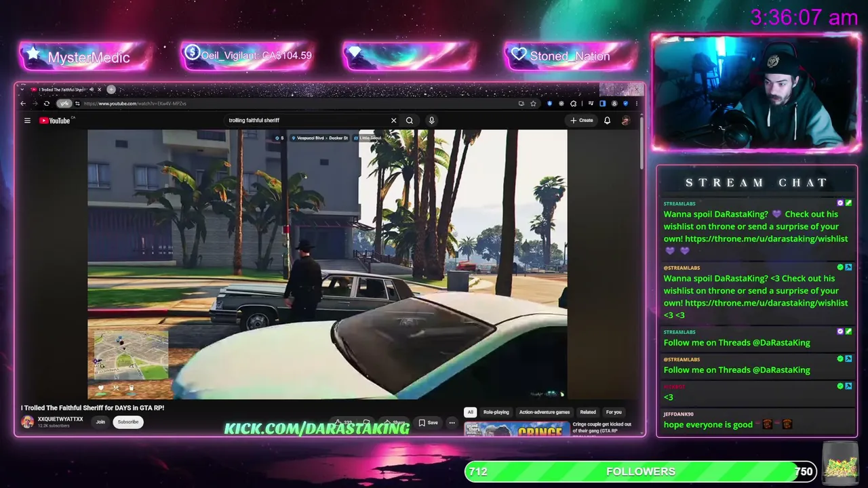Click the YouTube address bar URL
The height and width of the screenshot is (488, 868).
pyautogui.click(x=135, y=104)
